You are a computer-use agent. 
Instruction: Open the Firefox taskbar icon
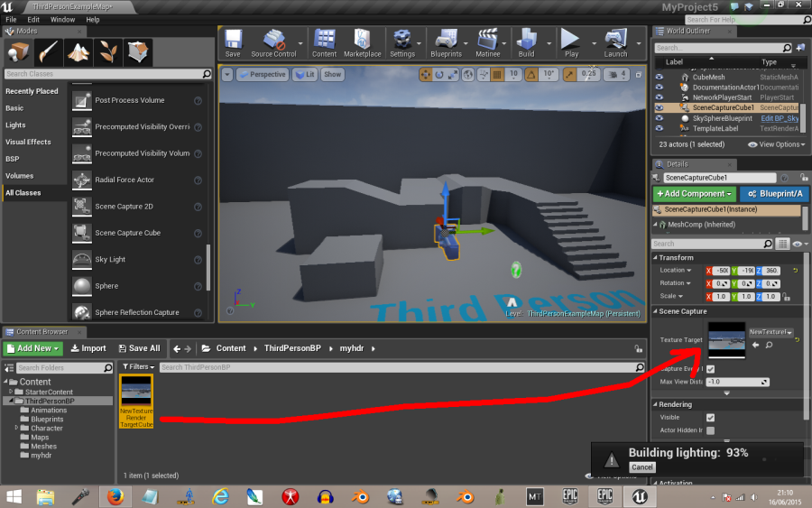click(x=115, y=496)
